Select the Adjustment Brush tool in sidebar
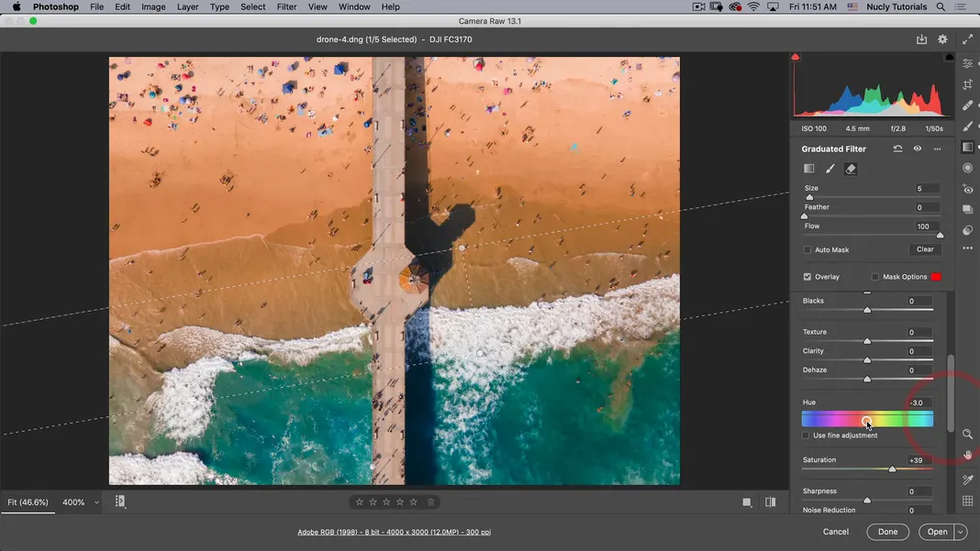 point(967,127)
